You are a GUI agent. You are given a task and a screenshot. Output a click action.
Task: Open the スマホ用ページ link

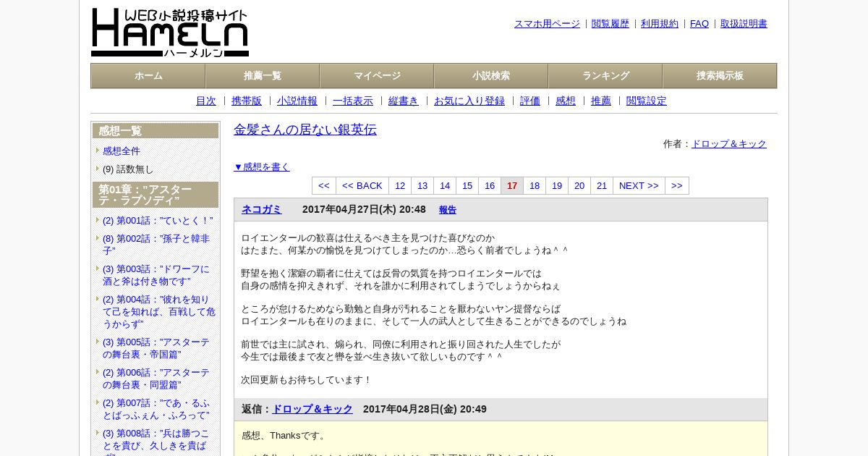547,23
